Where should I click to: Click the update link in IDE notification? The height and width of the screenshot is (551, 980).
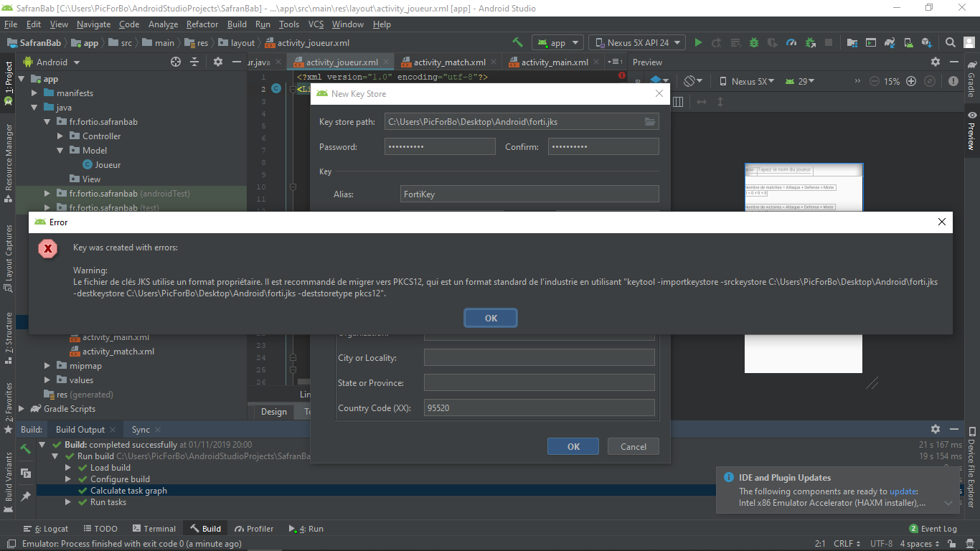coord(903,491)
